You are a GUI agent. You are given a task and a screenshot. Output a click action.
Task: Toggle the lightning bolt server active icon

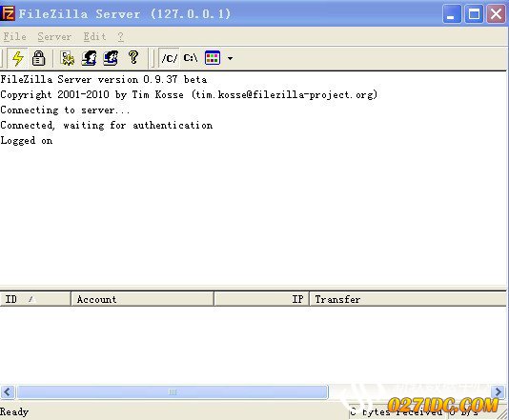(x=18, y=58)
